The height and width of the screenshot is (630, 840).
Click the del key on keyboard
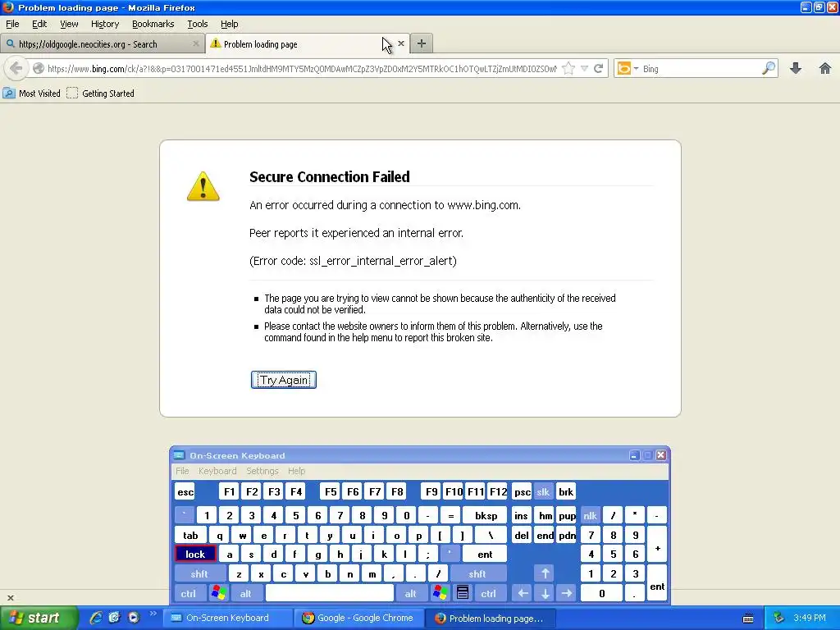pyautogui.click(x=521, y=535)
